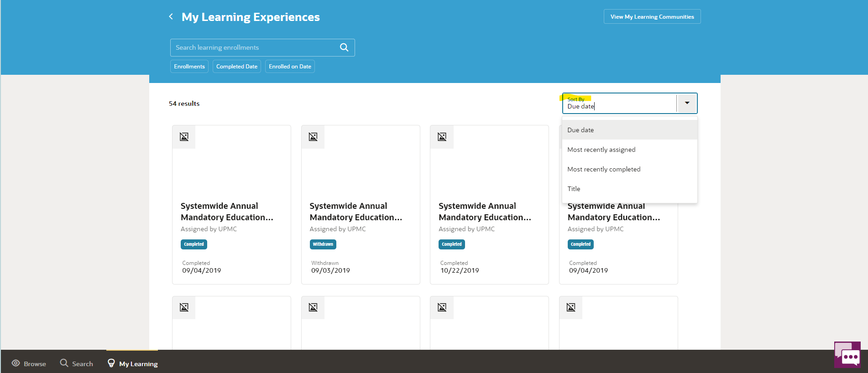Select Title sort option
The height and width of the screenshot is (373, 868).
630,189
